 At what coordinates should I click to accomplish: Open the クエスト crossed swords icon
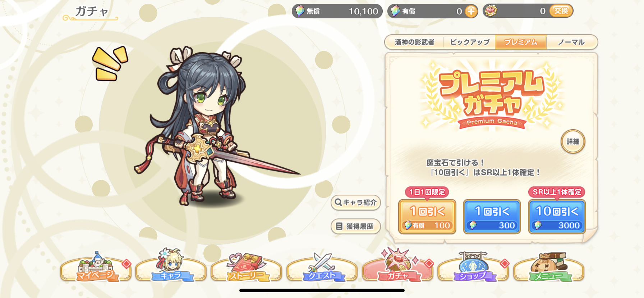[x=322, y=267]
